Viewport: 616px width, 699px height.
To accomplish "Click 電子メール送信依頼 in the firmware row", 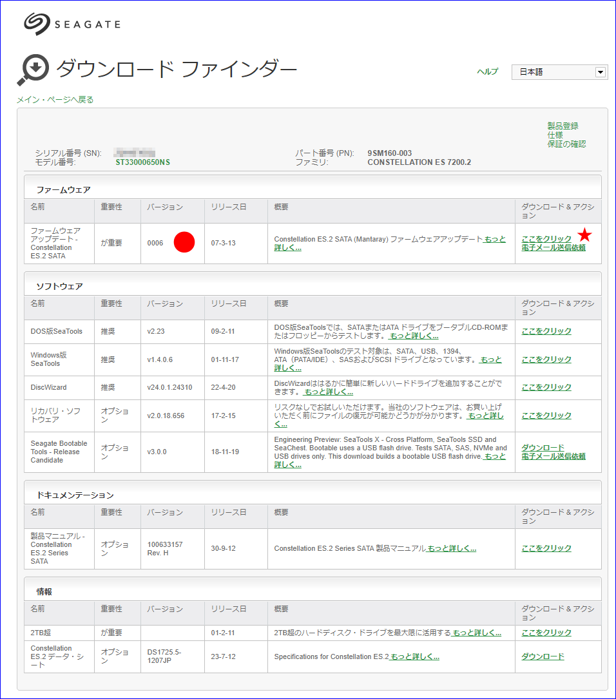I will coord(553,247).
